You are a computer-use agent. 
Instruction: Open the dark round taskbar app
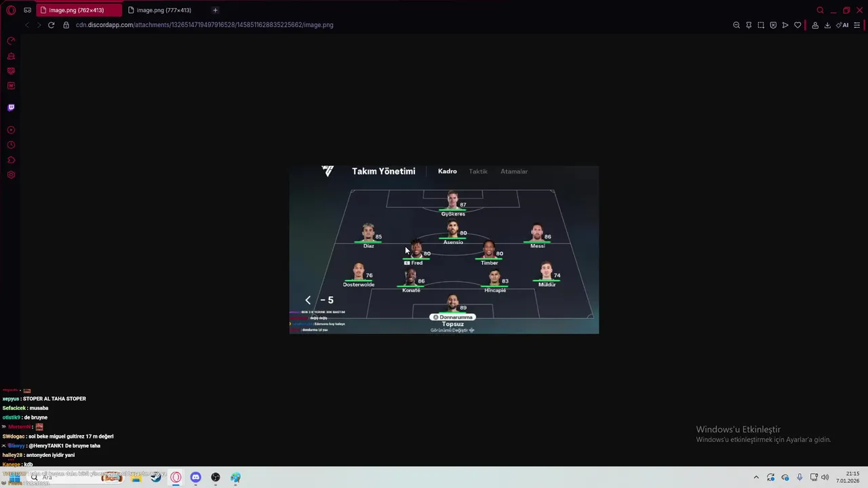click(216, 477)
